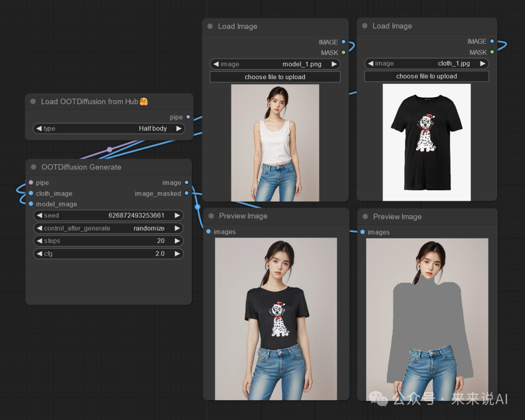
Task: Click the model_image input socket
Action: pyautogui.click(x=31, y=203)
